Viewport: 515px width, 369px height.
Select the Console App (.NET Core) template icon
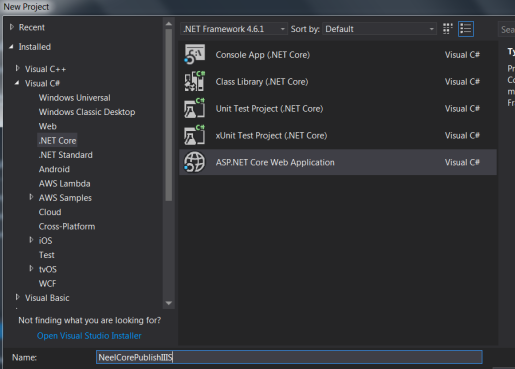point(194,54)
